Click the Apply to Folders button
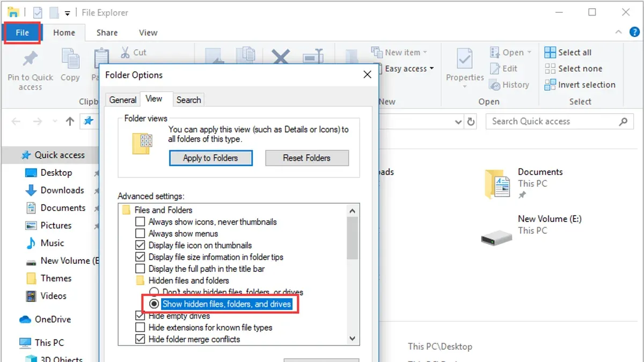Viewport: 644px width, 362px height. coord(210,158)
